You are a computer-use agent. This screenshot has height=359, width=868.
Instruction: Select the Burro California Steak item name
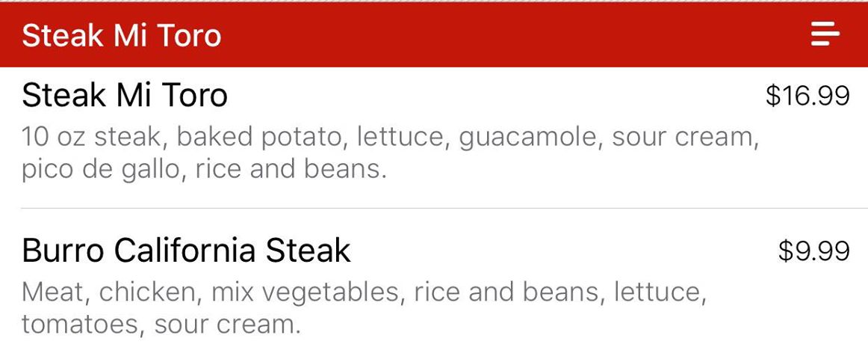186,251
